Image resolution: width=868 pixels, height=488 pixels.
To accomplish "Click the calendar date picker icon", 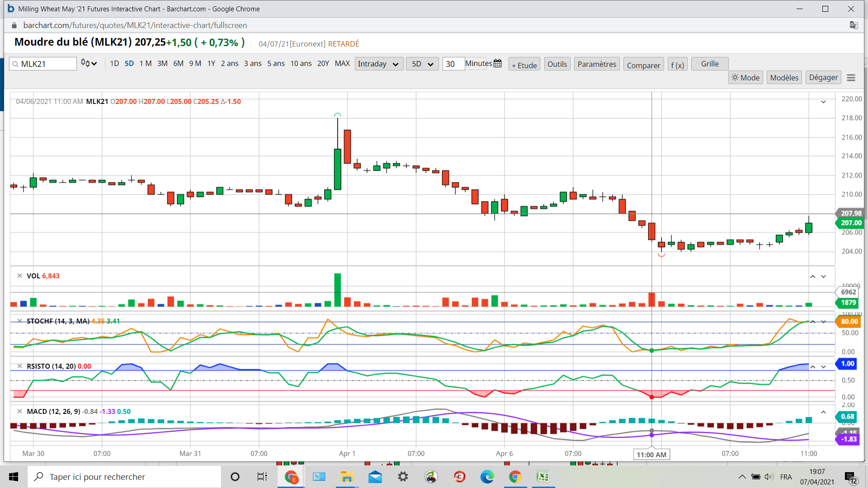I will coord(498,64).
